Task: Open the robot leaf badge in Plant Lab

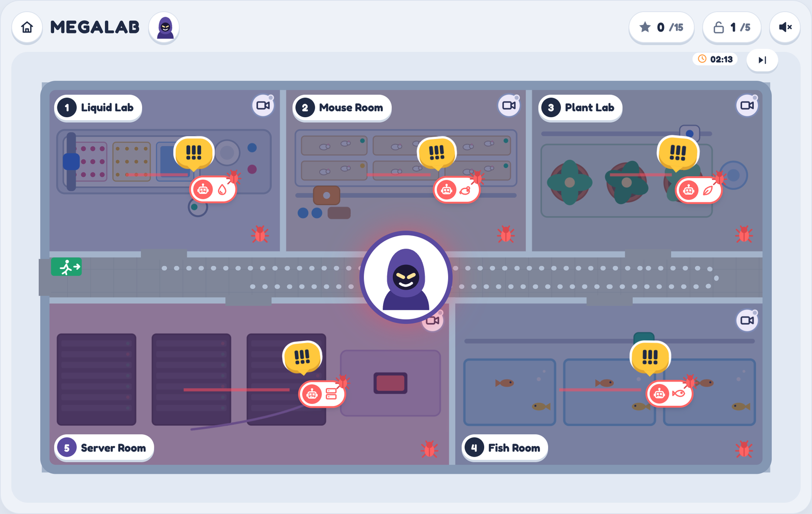Action: (x=699, y=190)
